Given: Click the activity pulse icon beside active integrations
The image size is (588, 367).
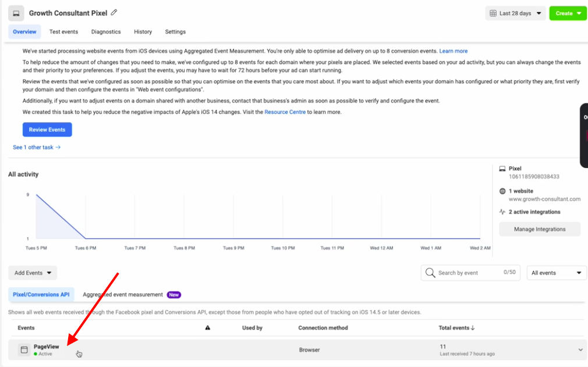Looking at the screenshot, I should (502, 212).
